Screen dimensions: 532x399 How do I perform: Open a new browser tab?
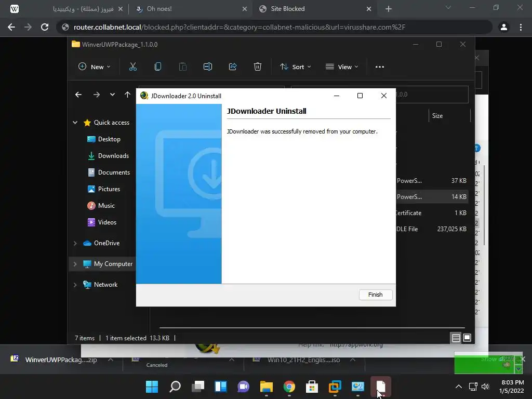(389, 9)
